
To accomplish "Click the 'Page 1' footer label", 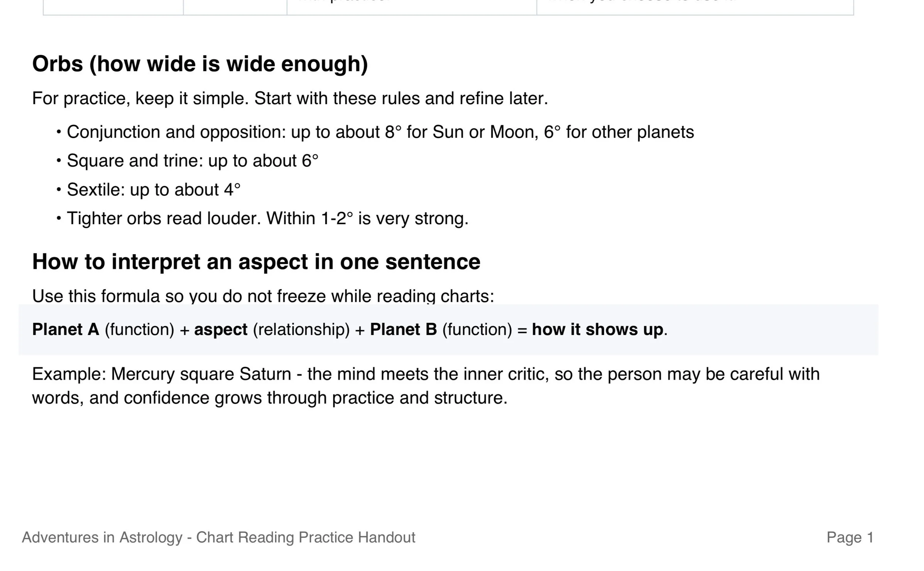I will 850,537.
